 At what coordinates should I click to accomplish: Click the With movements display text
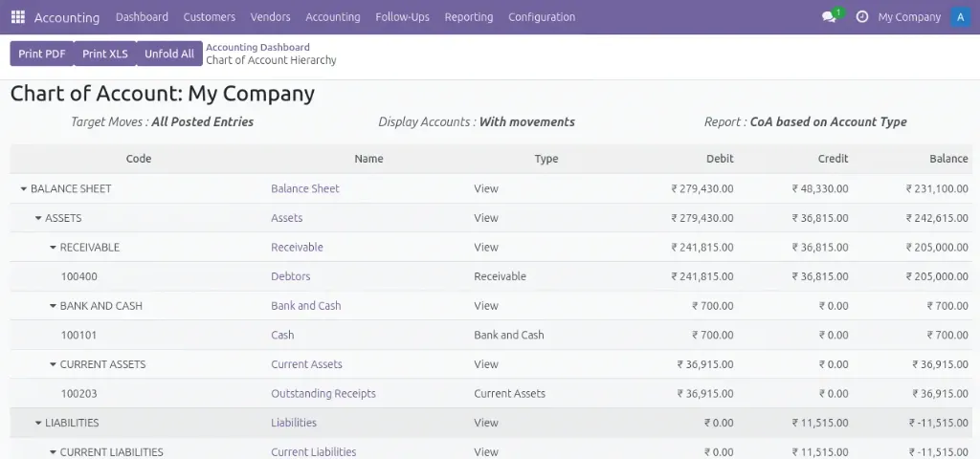click(527, 122)
